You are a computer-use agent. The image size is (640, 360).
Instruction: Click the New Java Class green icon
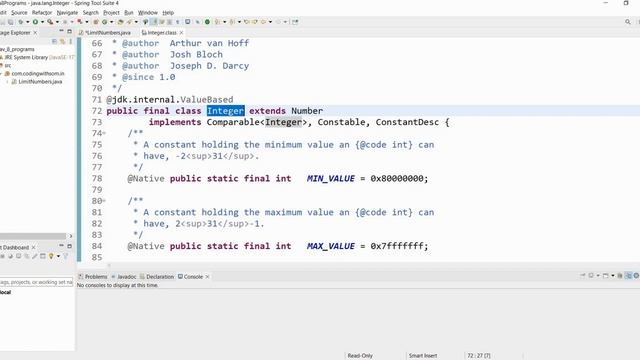(104, 22)
